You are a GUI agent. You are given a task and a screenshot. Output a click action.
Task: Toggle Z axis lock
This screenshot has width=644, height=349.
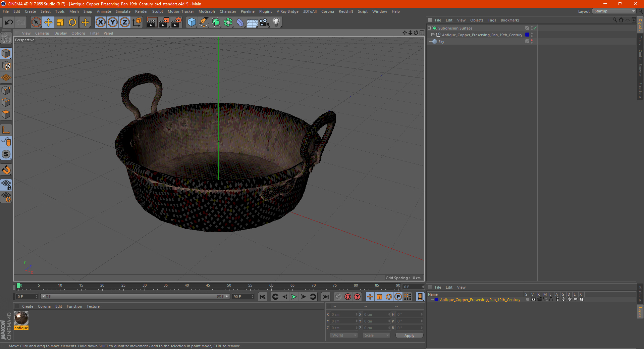[125, 22]
